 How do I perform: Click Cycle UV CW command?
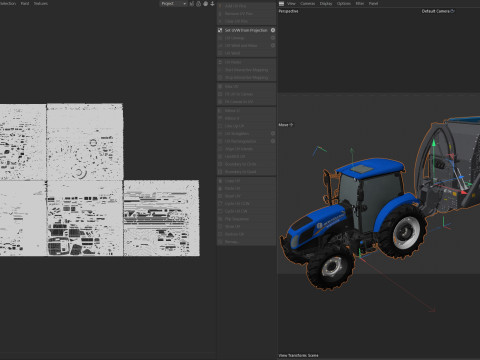[246, 211]
